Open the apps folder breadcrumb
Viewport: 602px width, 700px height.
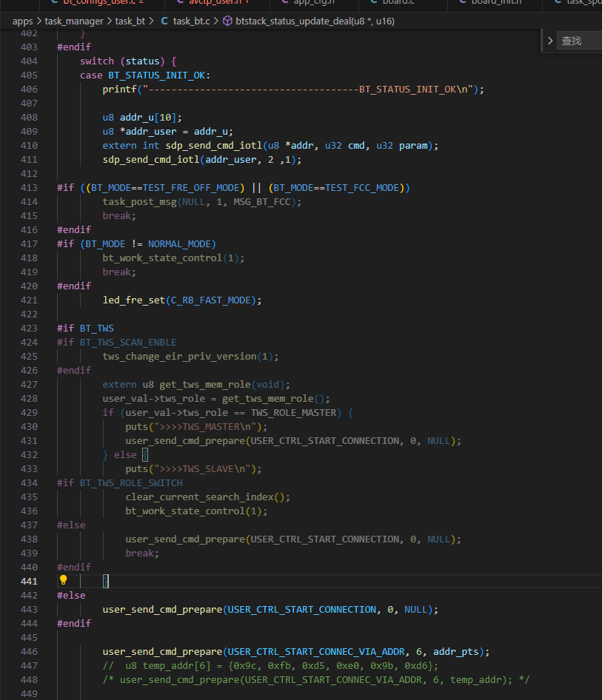pyautogui.click(x=23, y=21)
